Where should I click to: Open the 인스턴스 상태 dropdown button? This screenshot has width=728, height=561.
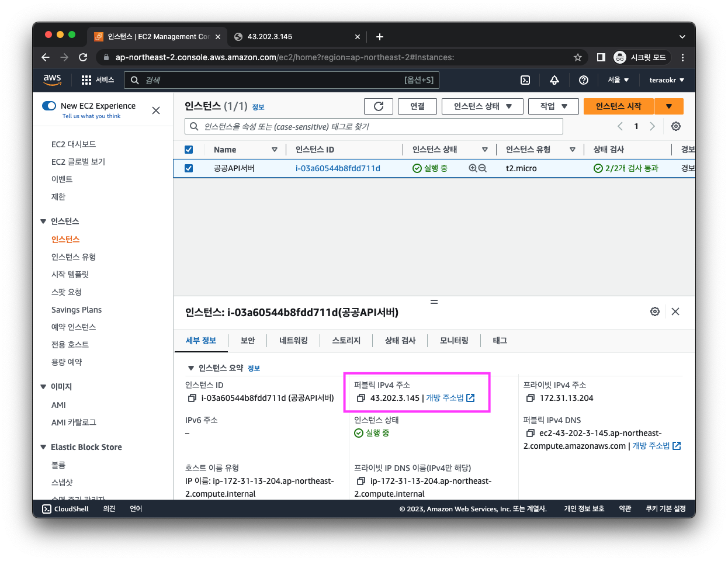(482, 106)
